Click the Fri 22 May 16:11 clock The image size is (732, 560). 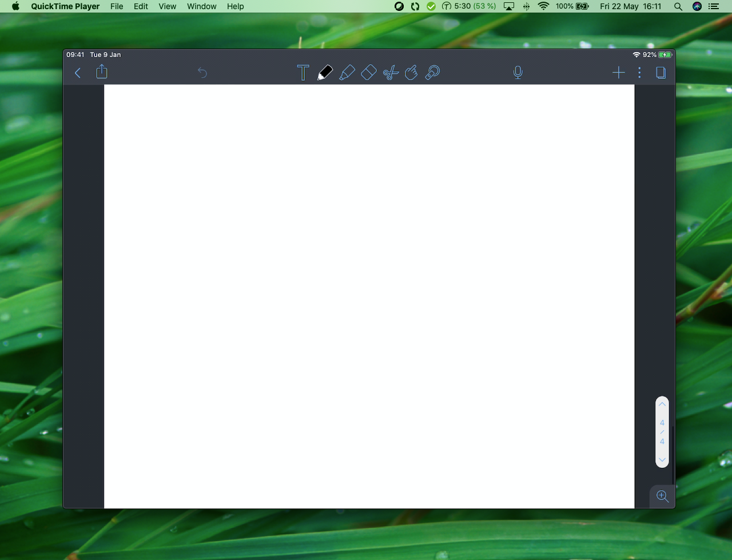(x=631, y=6)
